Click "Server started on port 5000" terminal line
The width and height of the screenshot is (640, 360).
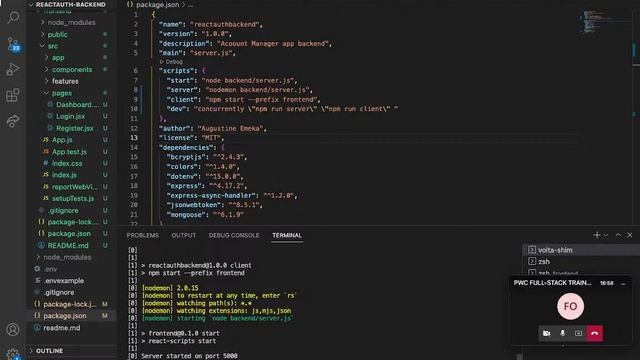[189, 356]
